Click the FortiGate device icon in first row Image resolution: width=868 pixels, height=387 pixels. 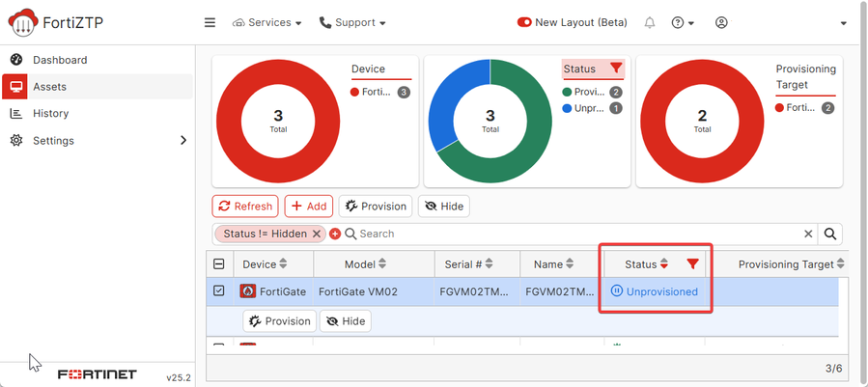[248, 291]
